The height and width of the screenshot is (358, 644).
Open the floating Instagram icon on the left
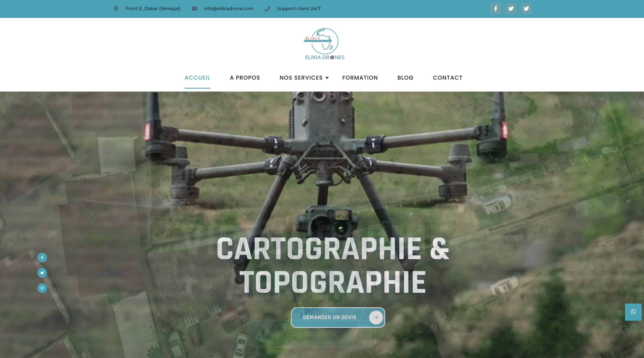(x=42, y=288)
